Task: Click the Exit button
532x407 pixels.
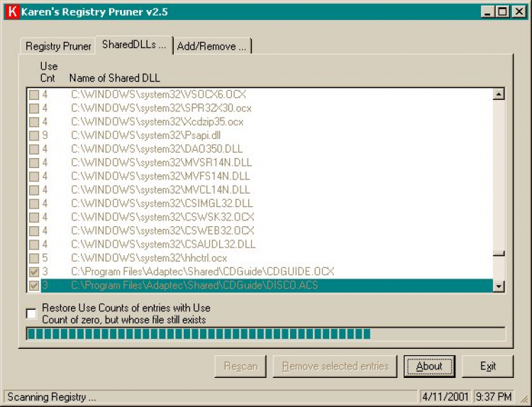Action: [487, 367]
